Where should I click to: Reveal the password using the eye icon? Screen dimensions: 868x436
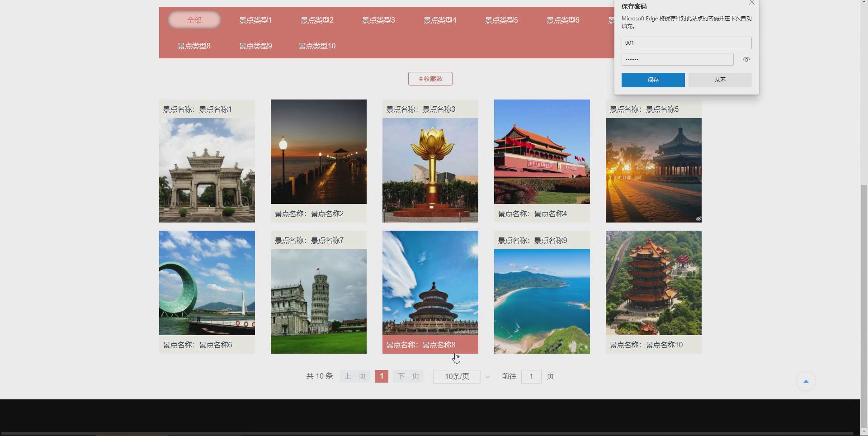click(745, 59)
